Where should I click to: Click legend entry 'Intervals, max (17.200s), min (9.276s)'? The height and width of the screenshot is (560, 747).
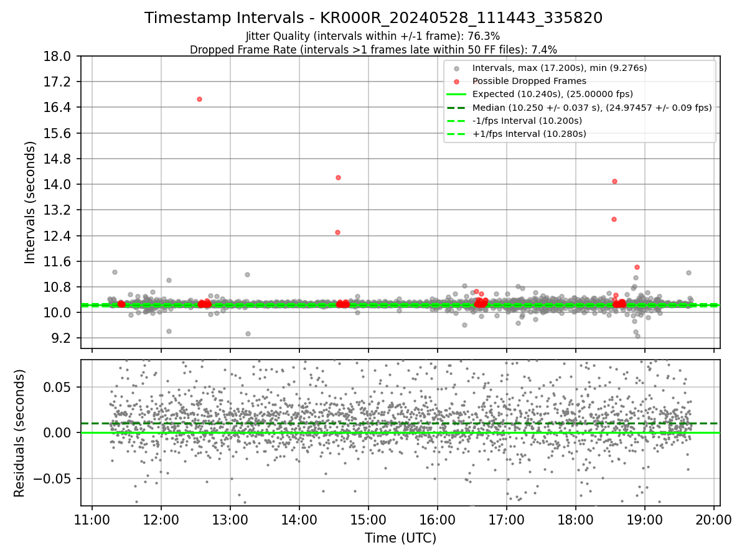pos(560,68)
